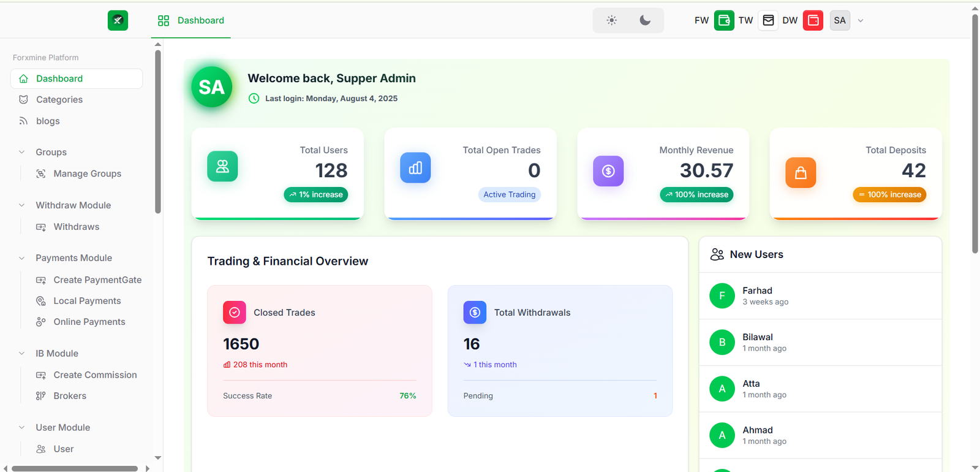Click the Total Deposits orange bag icon

click(x=801, y=173)
